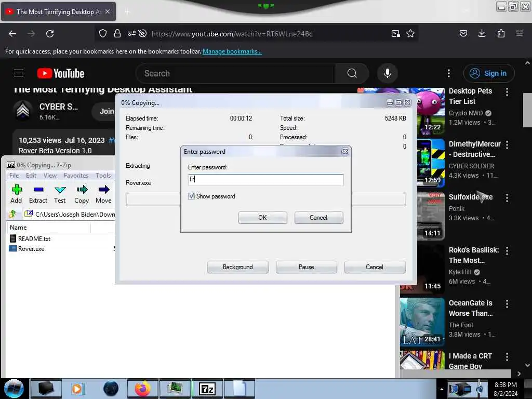The width and height of the screenshot is (532, 399).
Task: Click the 7-Zip Add toolbar icon
Action: (x=16, y=194)
